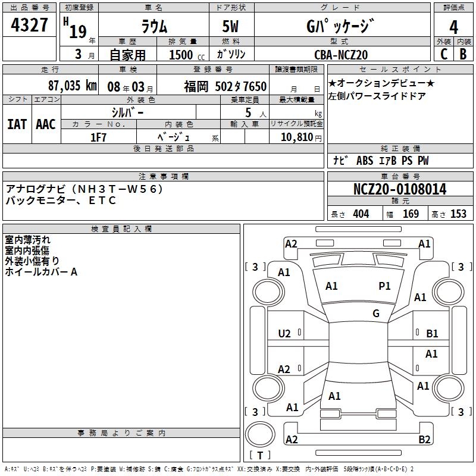Click width value 169

(411, 214)
